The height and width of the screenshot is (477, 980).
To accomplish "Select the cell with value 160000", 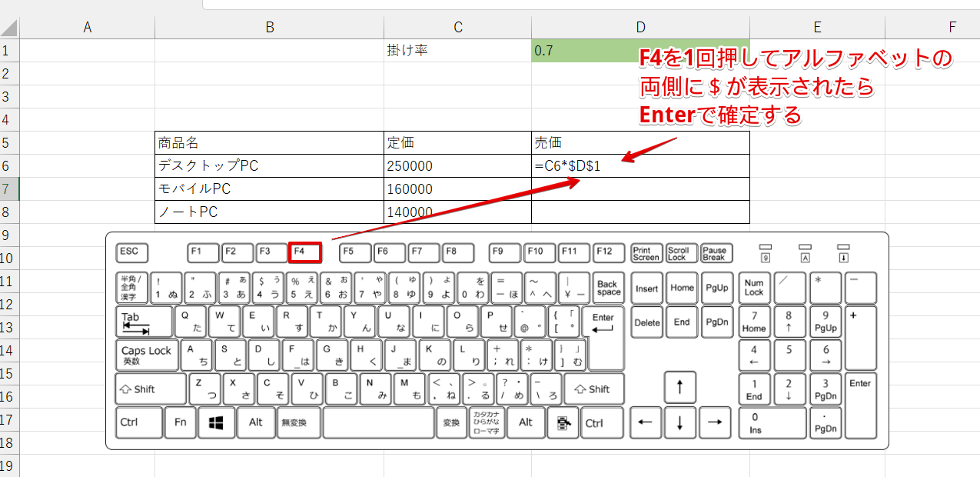I will [x=457, y=189].
